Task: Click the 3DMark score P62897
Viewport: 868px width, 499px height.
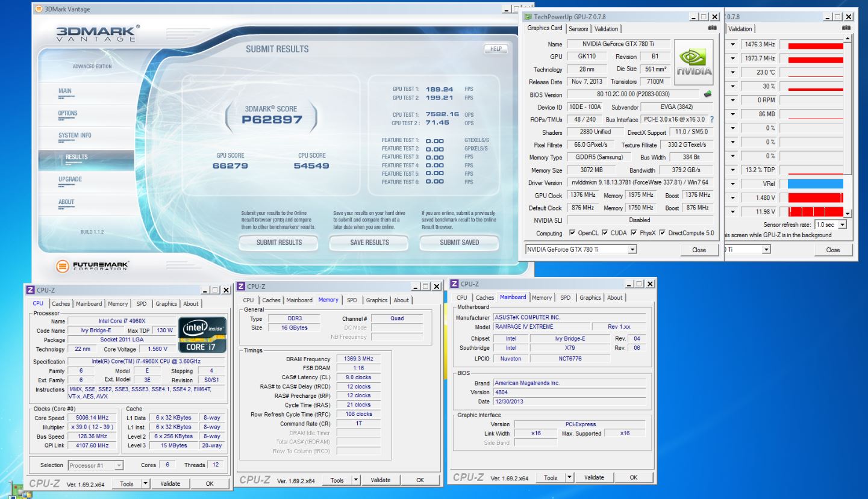Action: (273, 120)
